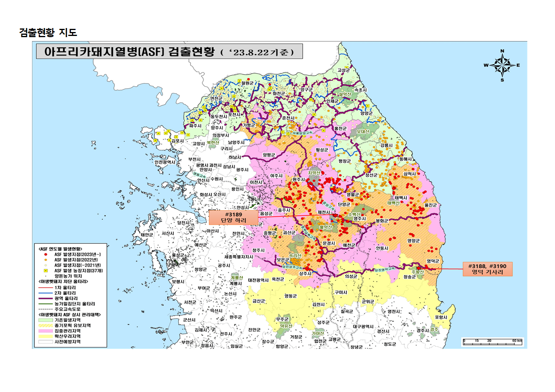Viewport: 555px width, 392px height.
Task: Click the red 1차 울타리 line symbol
Action: [45, 288]
